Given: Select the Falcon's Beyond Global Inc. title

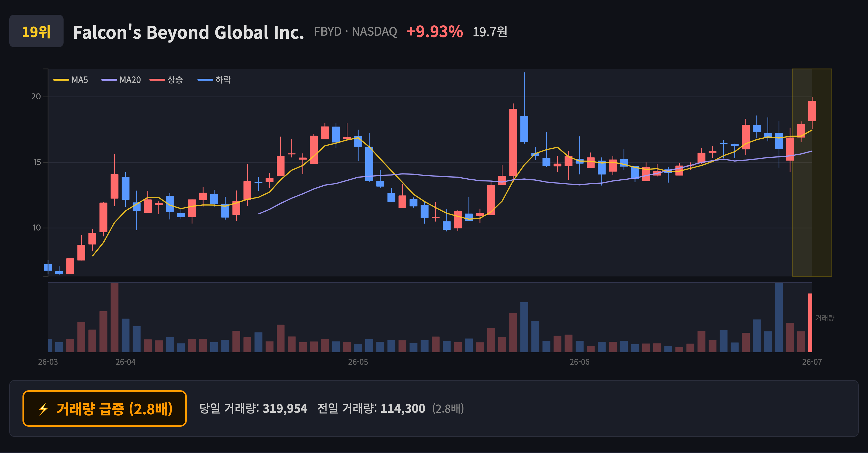Looking at the screenshot, I should (188, 32).
